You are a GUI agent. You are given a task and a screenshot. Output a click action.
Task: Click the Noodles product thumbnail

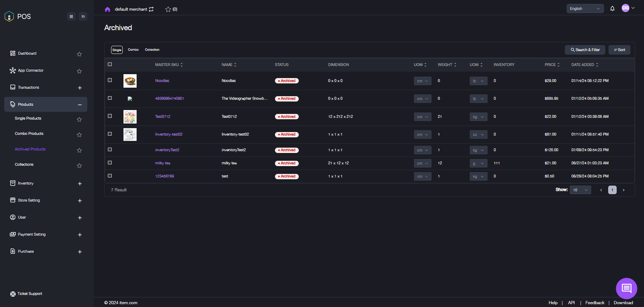point(130,81)
